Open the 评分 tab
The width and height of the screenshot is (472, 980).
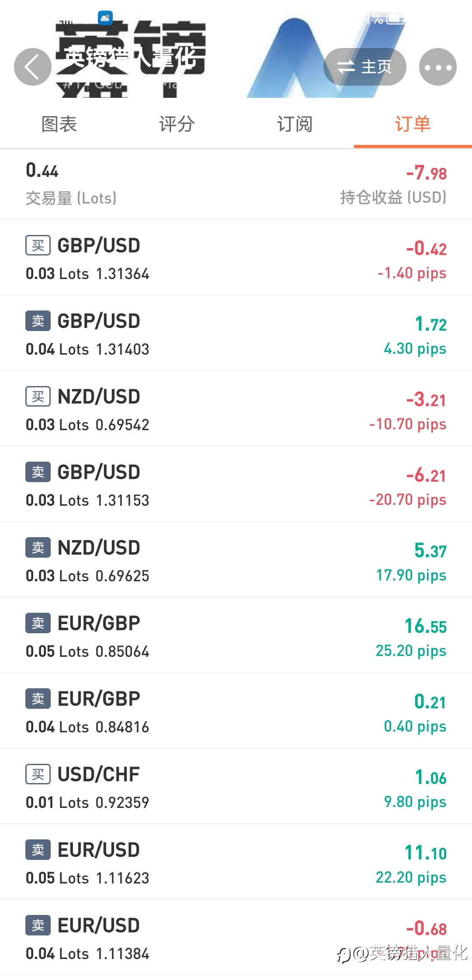177,124
